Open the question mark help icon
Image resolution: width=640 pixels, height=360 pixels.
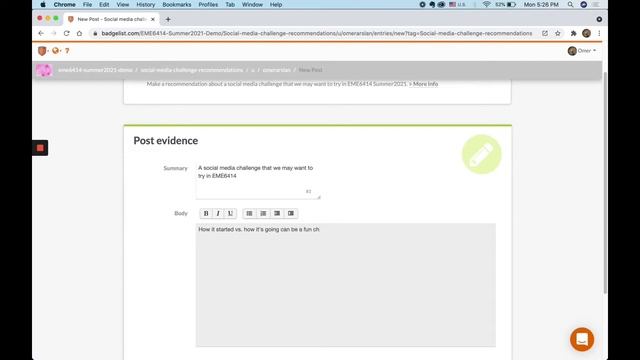[x=67, y=51]
